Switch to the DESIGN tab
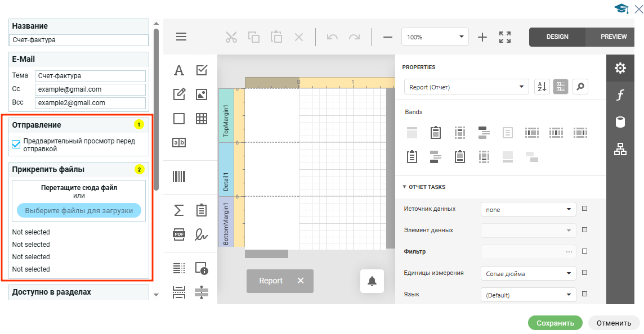 557,37
